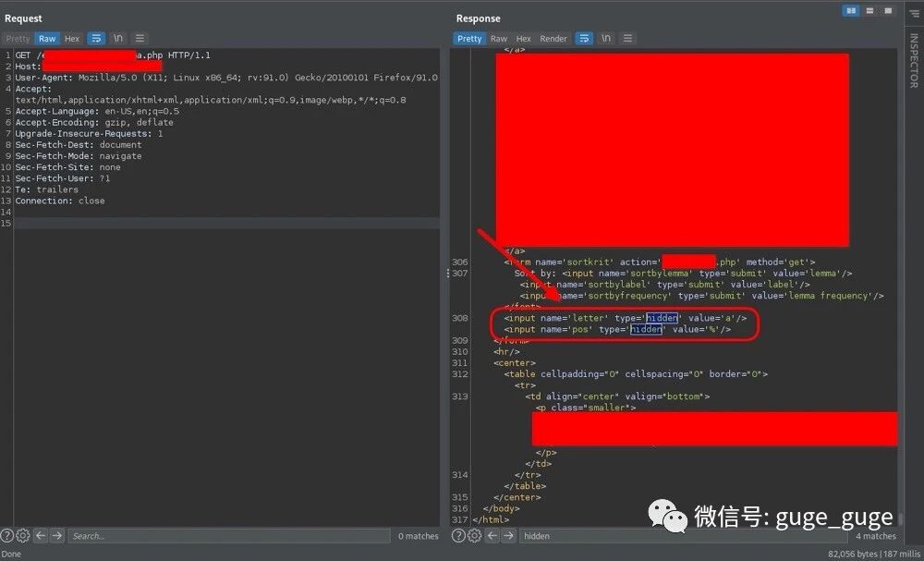Select tabbed combined layout icon
This screenshot has height=561, width=924.
pyautogui.click(x=888, y=10)
